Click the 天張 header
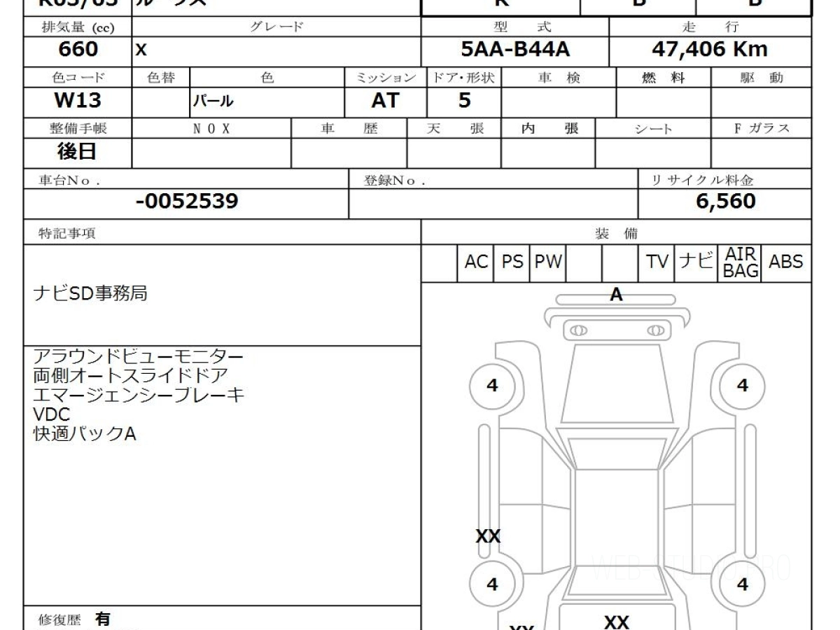The height and width of the screenshot is (630, 840). pyautogui.click(x=454, y=129)
